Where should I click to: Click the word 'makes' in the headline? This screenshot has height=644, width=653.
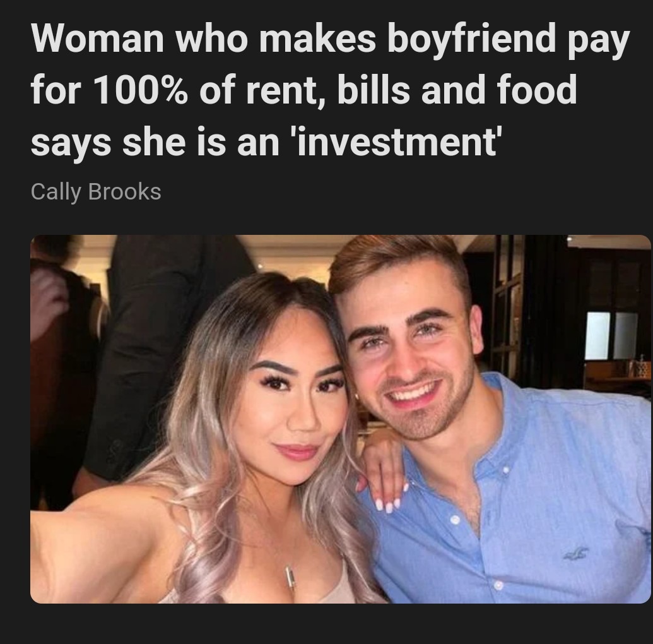[318, 39]
